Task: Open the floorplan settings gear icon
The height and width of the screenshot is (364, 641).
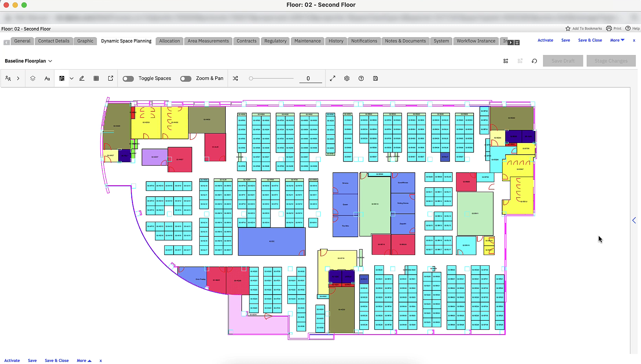Action: (346, 78)
